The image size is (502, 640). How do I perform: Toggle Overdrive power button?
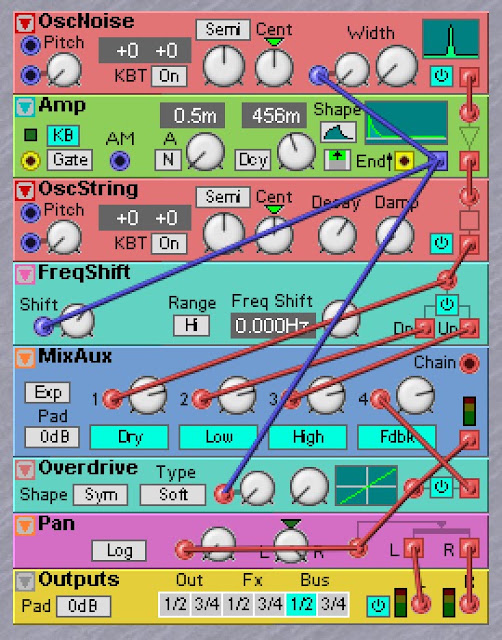click(441, 487)
